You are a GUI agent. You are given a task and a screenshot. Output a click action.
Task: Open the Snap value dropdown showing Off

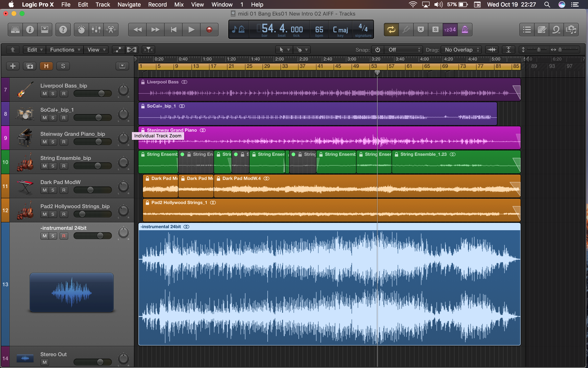(x=403, y=50)
